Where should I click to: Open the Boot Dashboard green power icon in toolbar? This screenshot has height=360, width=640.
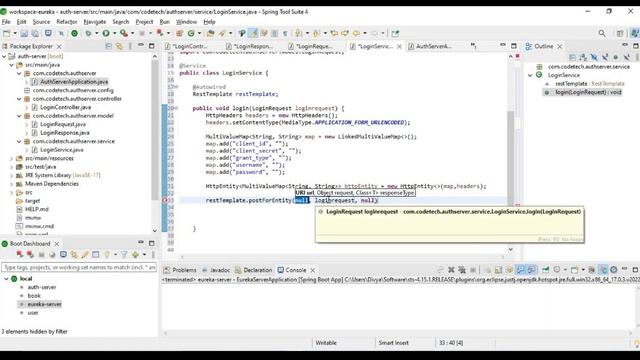(x=74, y=33)
